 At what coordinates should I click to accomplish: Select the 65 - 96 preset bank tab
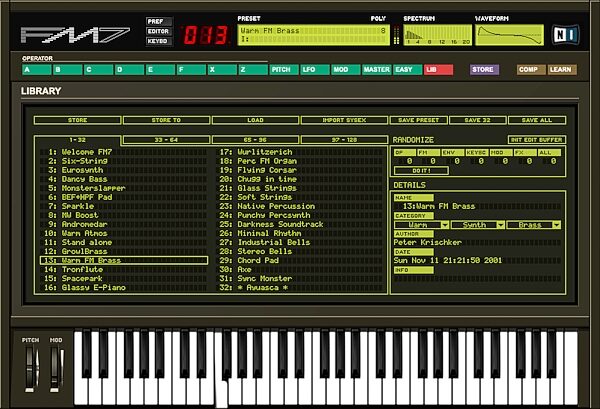255,140
